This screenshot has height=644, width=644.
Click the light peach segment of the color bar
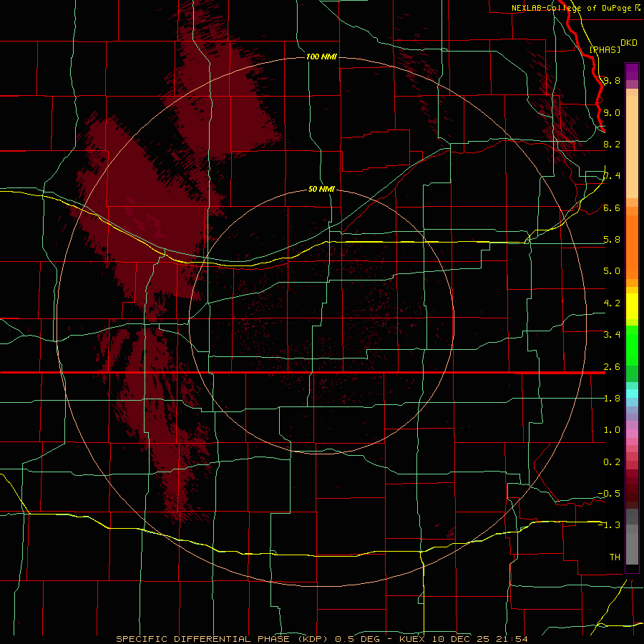click(632, 147)
